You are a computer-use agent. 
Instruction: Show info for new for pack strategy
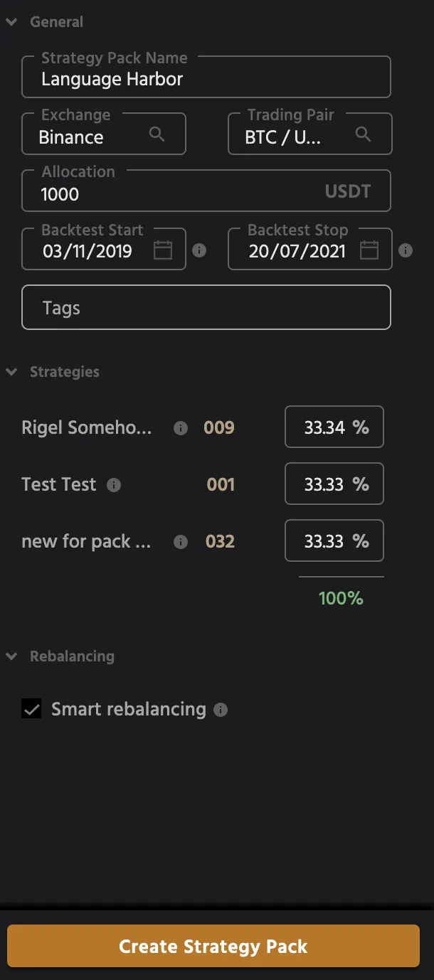(x=181, y=542)
